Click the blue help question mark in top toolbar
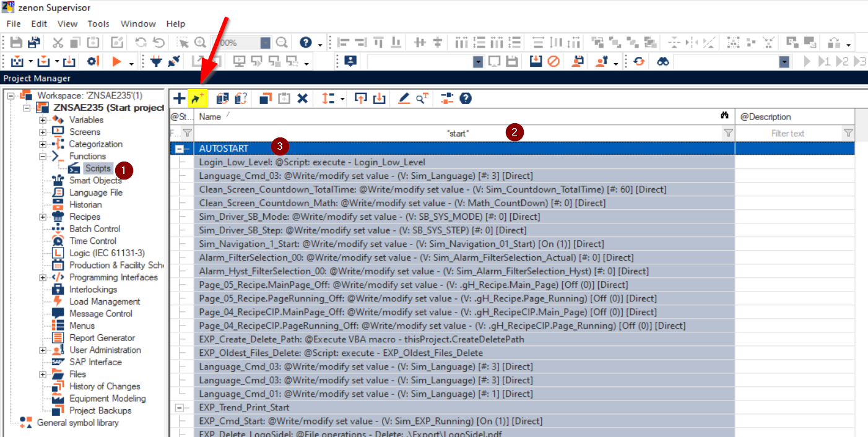 click(x=305, y=43)
